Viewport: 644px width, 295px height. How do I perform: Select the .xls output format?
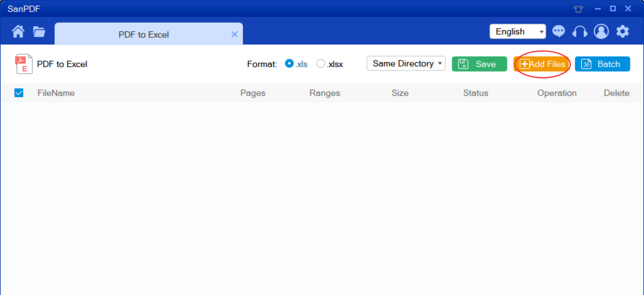click(x=289, y=64)
